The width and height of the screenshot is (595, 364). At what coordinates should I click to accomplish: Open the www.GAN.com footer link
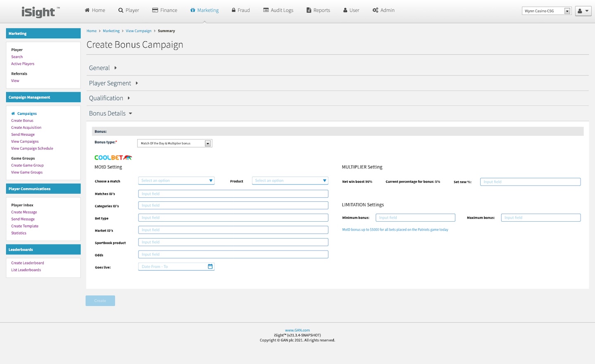(297, 330)
